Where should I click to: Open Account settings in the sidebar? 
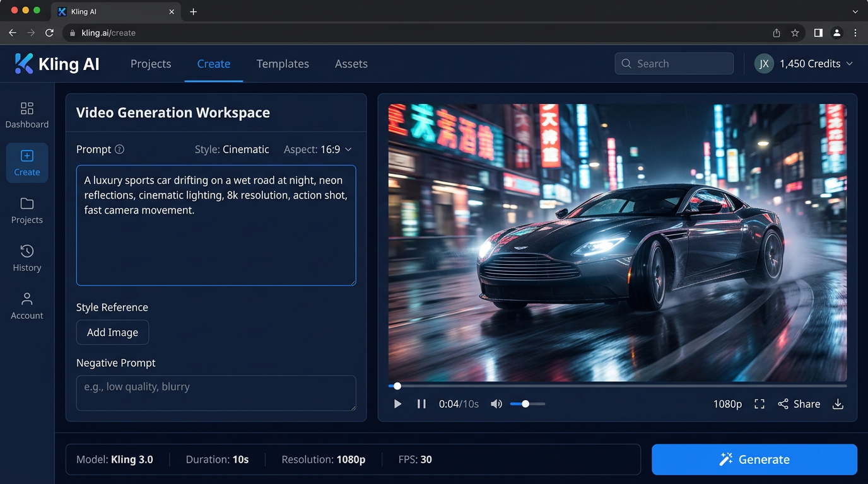point(26,305)
